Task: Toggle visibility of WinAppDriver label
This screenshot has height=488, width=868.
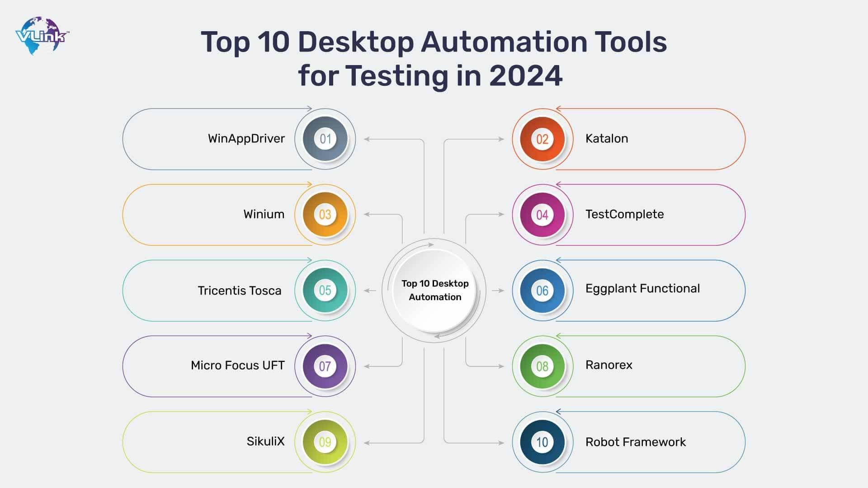Action: 244,138
